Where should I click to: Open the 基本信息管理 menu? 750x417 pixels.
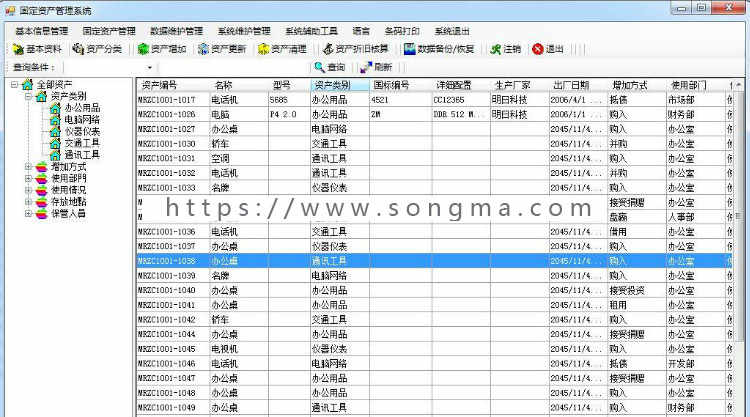click(x=42, y=31)
